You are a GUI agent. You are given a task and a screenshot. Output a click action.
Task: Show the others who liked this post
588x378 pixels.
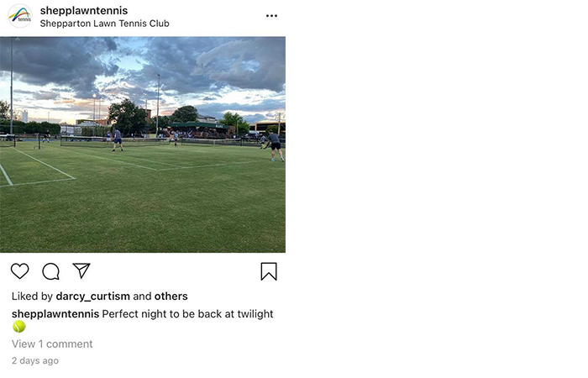[171, 297]
